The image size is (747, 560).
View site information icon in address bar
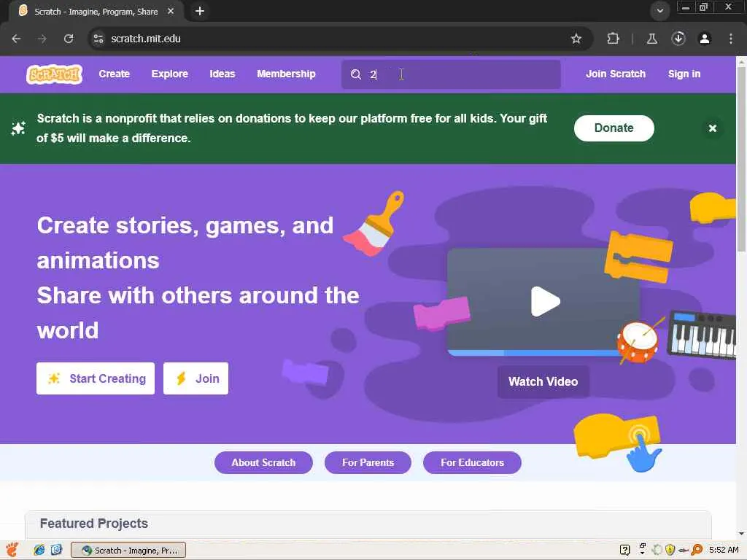pos(98,39)
